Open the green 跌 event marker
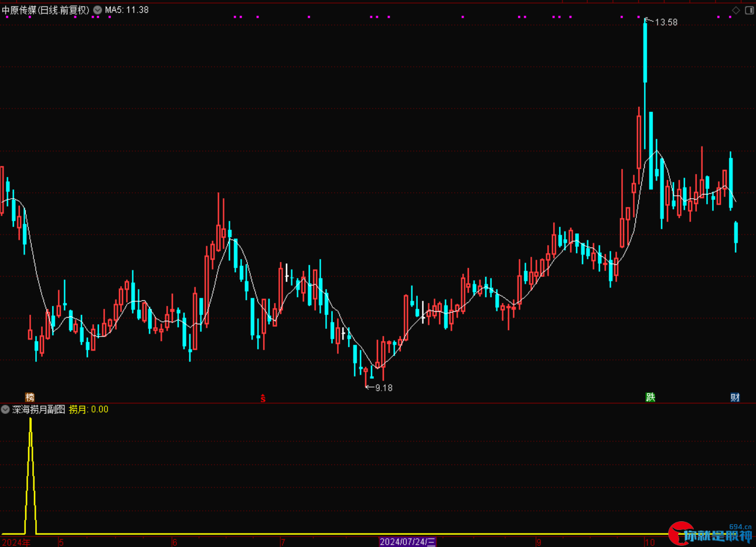Viewport: 756px width, 547px height. click(x=650, y=397)
